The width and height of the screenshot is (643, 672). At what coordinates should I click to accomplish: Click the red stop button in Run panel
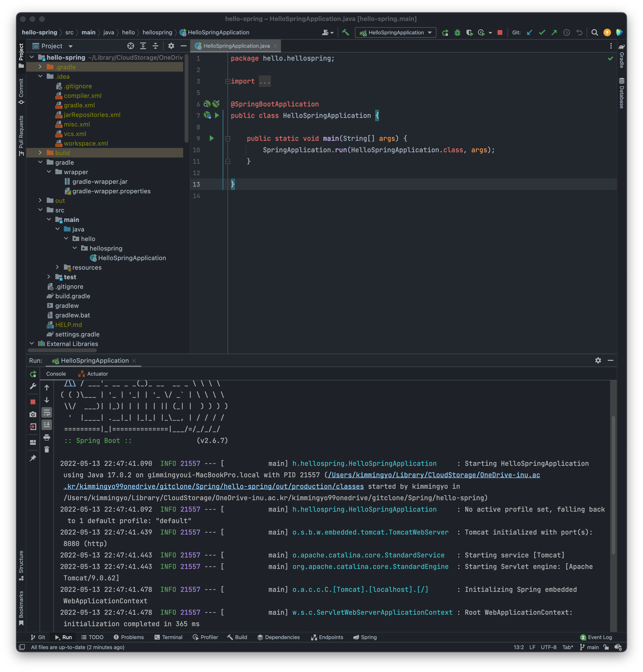[x=33, y=402]
